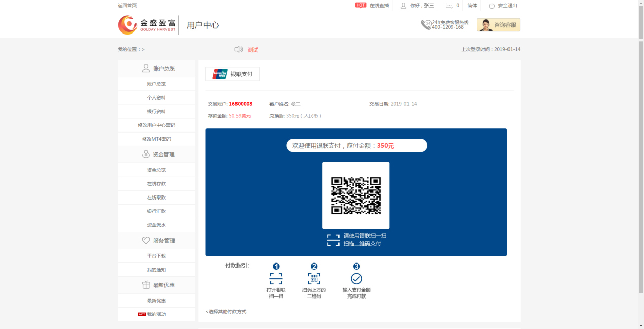
Task: Open 我的活动 in sidebar
Action: tap(156, 314)
